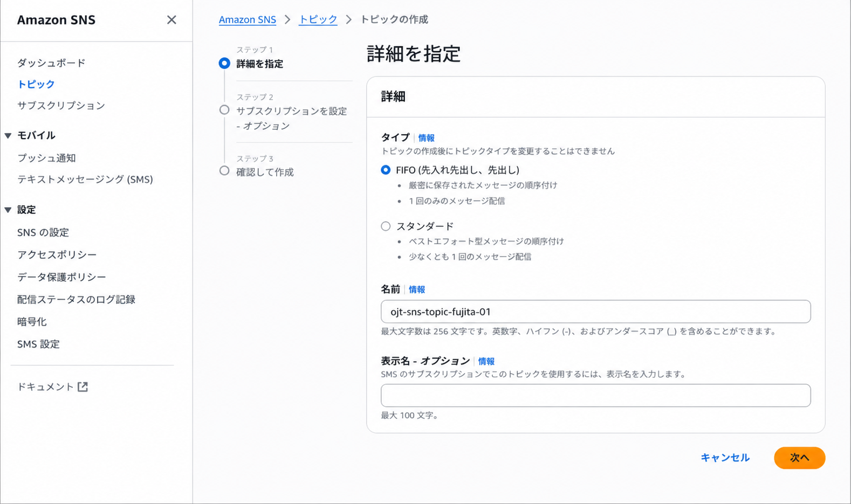
Task: Select the スタンダード topic type radio button
Action: (x=386, y=226)
